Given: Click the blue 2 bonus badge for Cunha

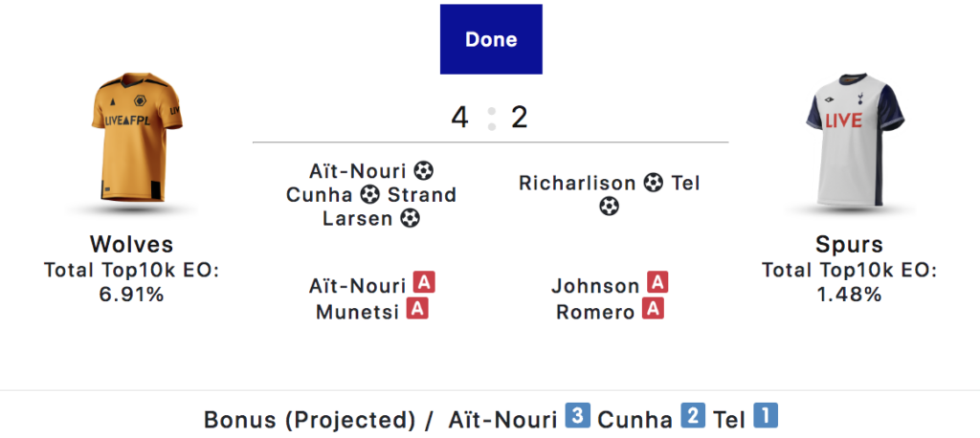Looking at the screenshot, I should (x=693, y=416).
